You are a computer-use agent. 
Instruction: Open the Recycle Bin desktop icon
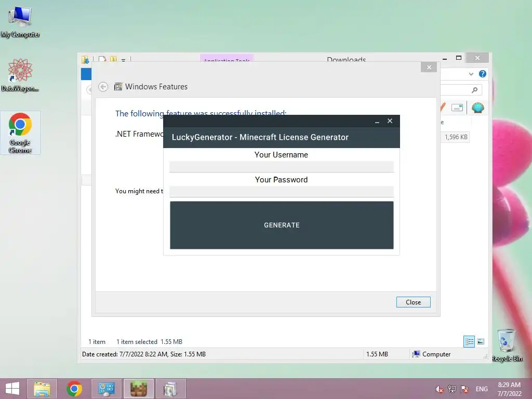click(507, 345)
